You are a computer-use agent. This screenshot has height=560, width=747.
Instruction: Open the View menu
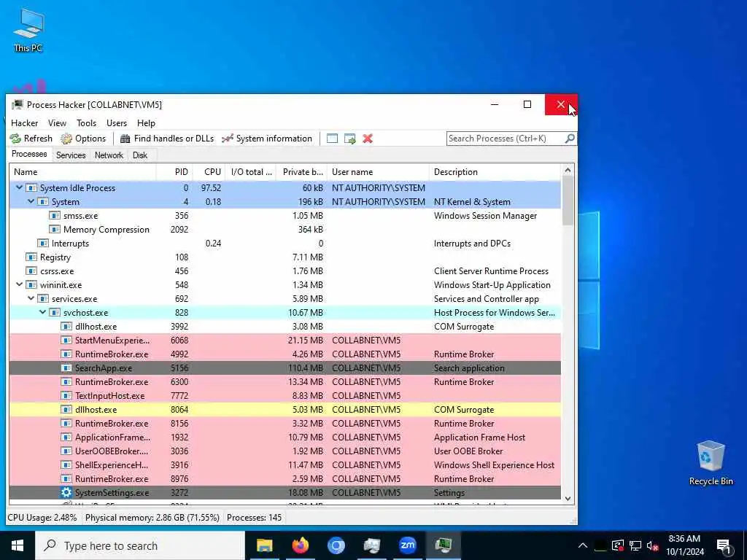click(57, 122)
